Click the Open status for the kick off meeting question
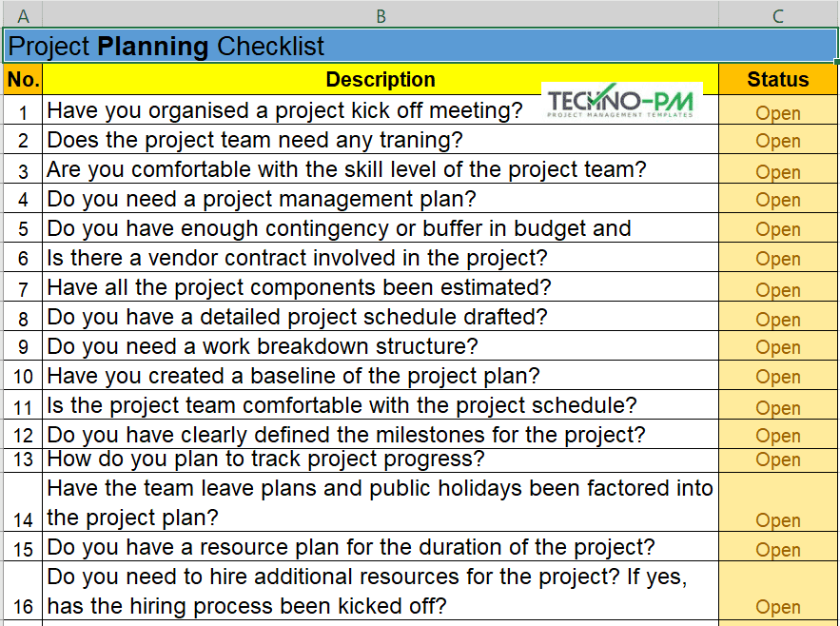 point(777,112)
